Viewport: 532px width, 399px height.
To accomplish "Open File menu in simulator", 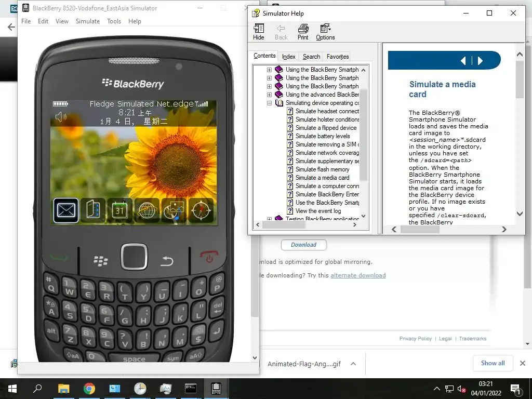I will 26,21.
